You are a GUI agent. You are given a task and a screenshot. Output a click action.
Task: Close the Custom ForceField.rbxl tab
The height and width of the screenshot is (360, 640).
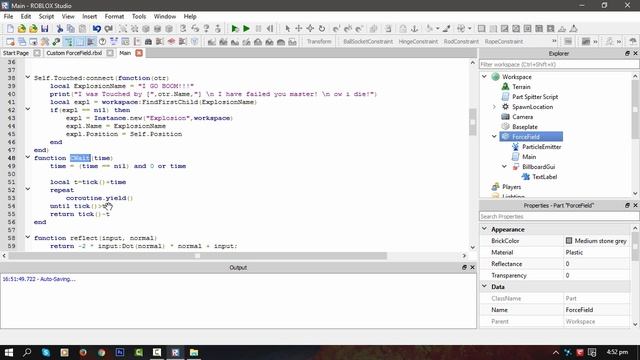tap(110, 53)
